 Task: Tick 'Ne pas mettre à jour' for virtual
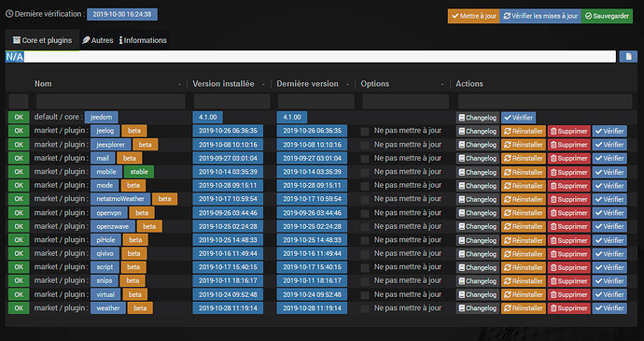(x=365, y=295)
